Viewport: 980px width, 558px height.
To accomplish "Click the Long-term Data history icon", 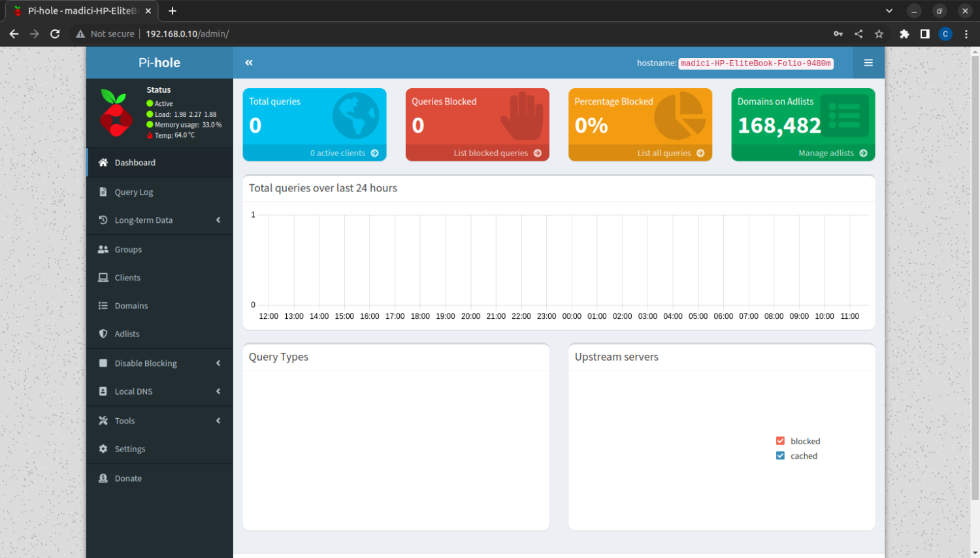I will [x=103, y=220].
